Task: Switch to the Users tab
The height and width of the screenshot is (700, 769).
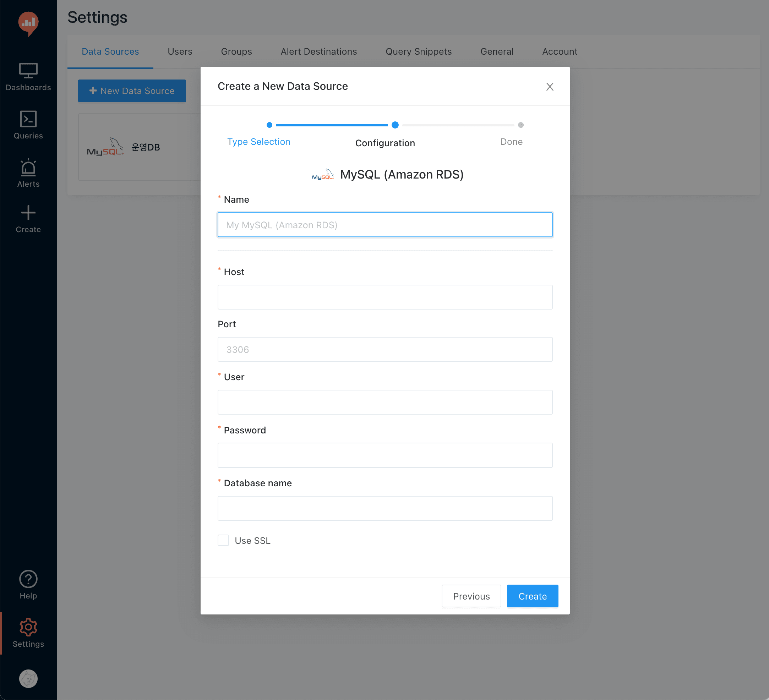Action: point(180,51)
